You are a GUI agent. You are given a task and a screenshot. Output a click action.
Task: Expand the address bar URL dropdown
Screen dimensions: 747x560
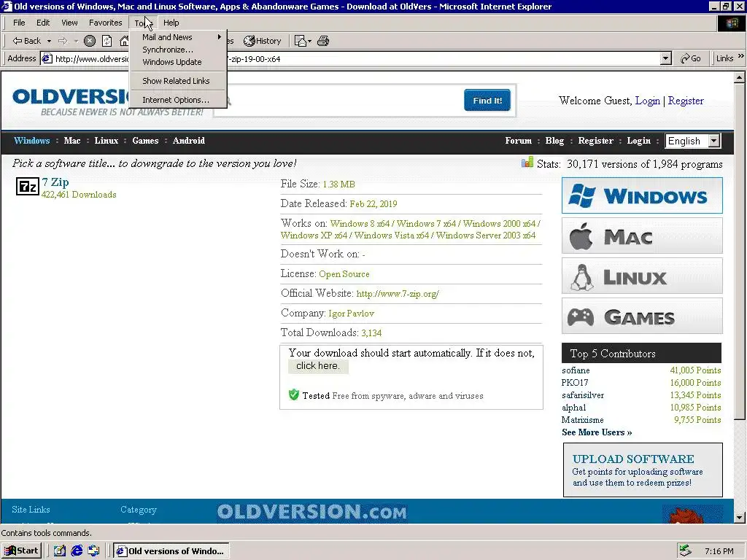click(666, 58)
